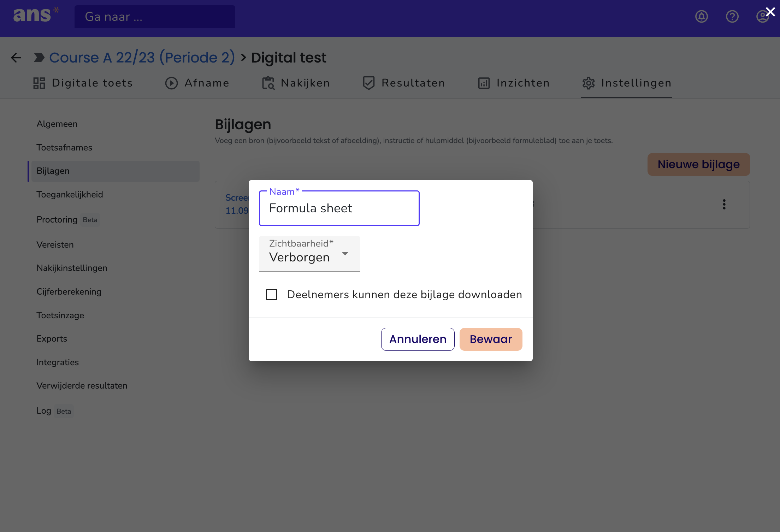Open the Screen attachment link in list

(x=237, y=204)
